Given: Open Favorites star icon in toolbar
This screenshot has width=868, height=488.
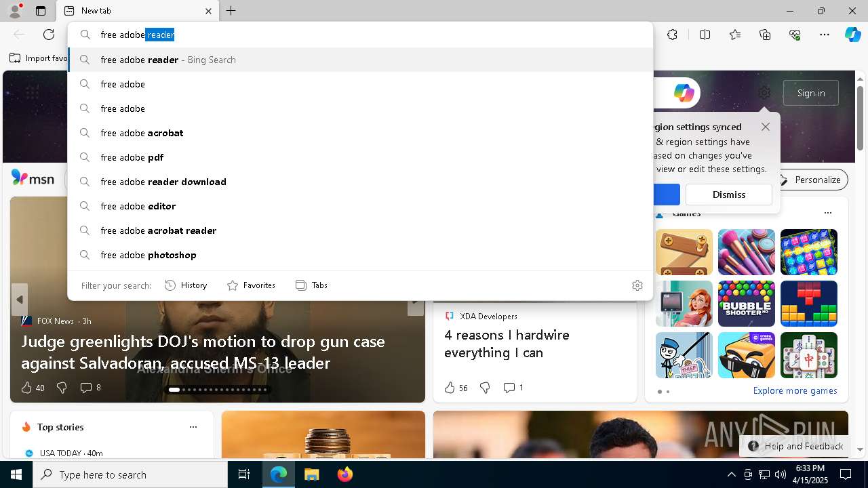Looking at the screenshot, I should (735, 35).
